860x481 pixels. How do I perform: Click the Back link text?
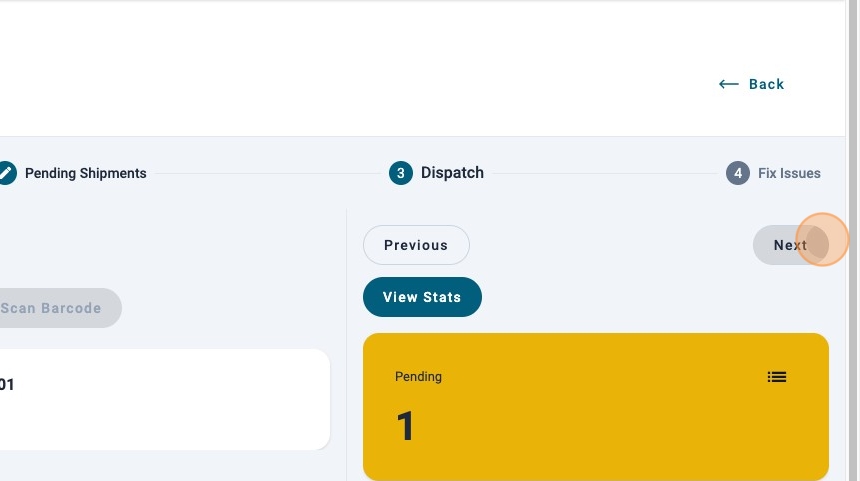pyautogui.click(x=767, y=84)
